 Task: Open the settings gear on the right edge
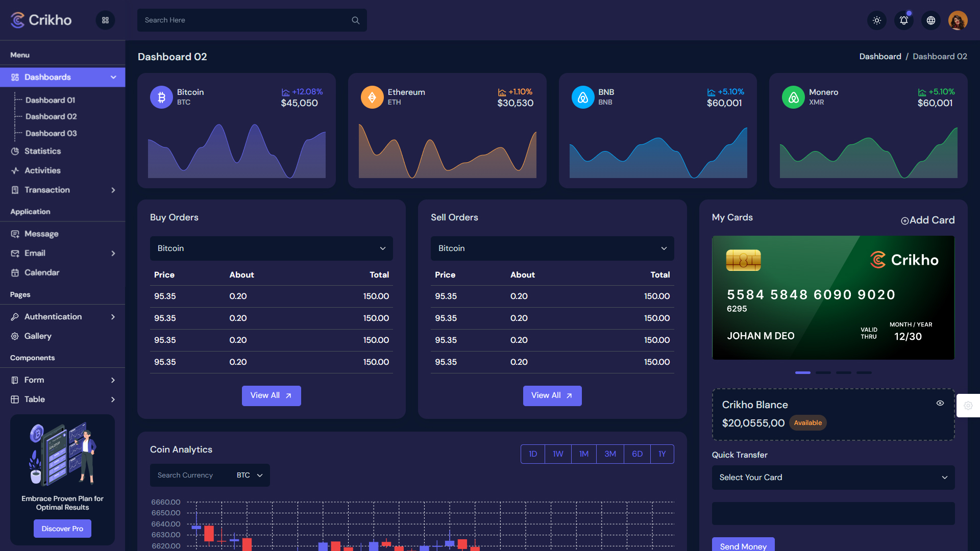click(x=969, y=406)
